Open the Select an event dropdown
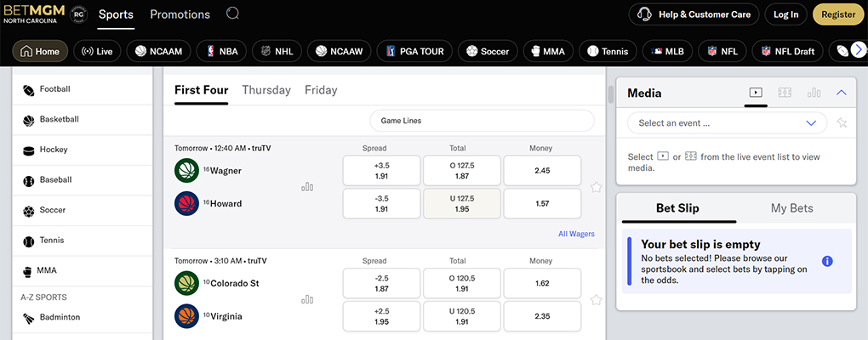 727,122
